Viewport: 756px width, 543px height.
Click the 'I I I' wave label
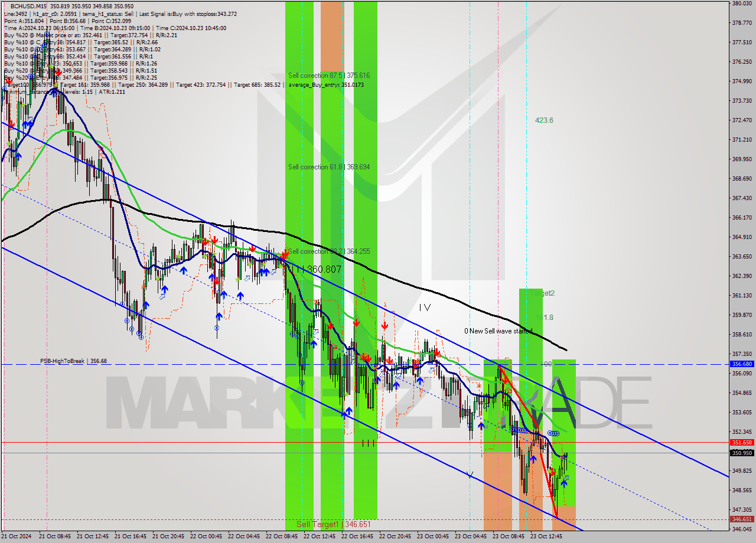pyautogui.click(x=368, y=443)
